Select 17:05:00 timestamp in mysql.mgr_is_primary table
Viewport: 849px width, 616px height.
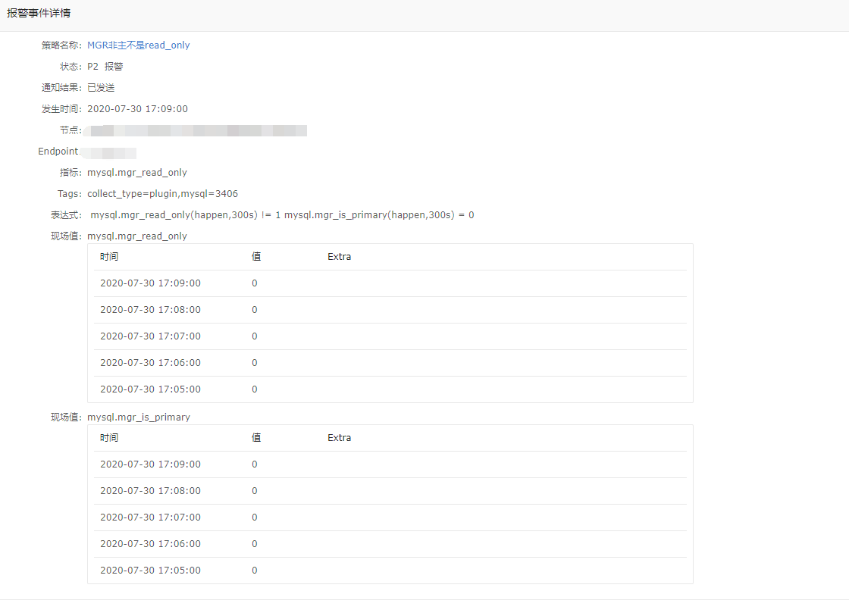(x=151, y=571)
